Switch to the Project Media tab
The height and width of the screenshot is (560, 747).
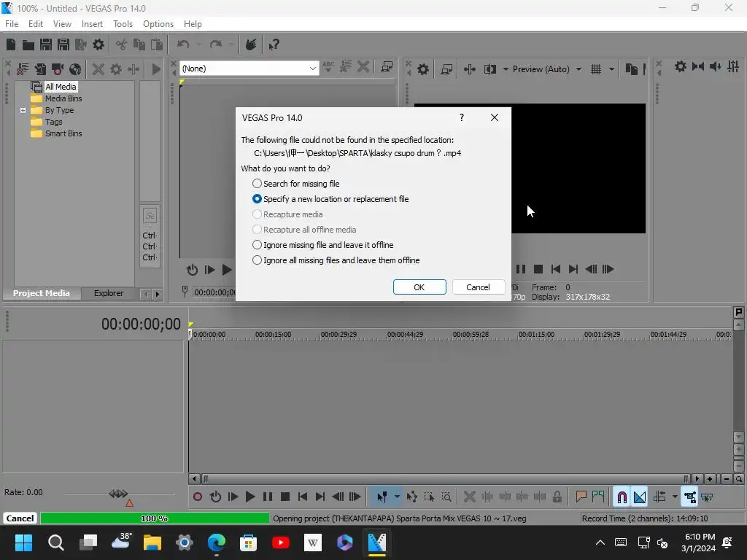pos(42,293)
